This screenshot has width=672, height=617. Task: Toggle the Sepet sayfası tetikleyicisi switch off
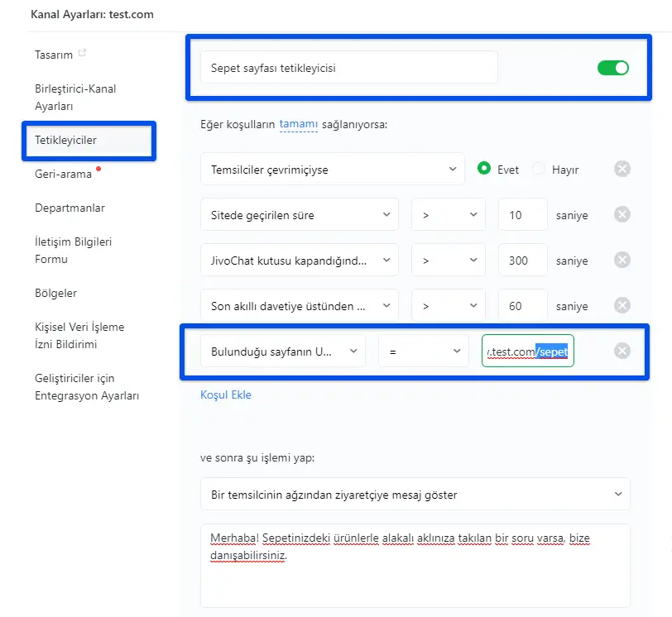613,68
